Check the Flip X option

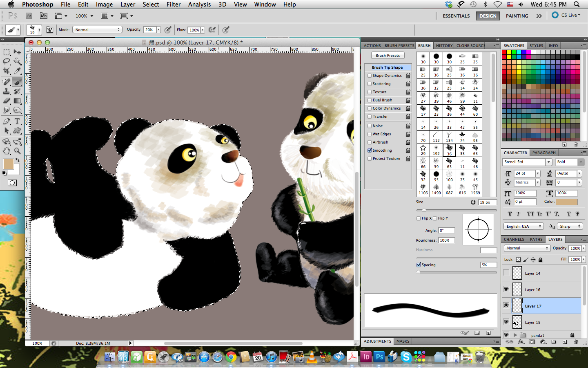click(x=419, y=218)
